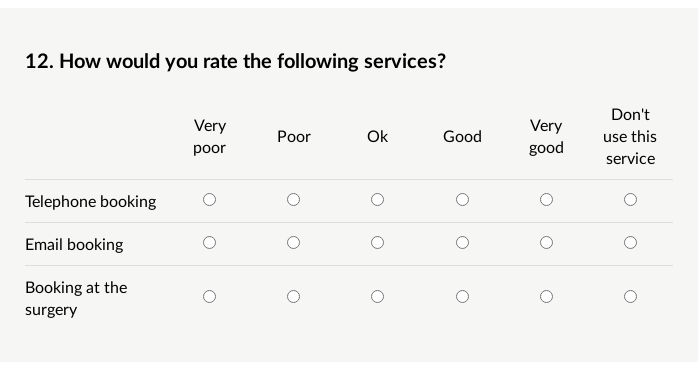
Task: Rate Telephone booking as Poor
Action: (x=293, y=200)
